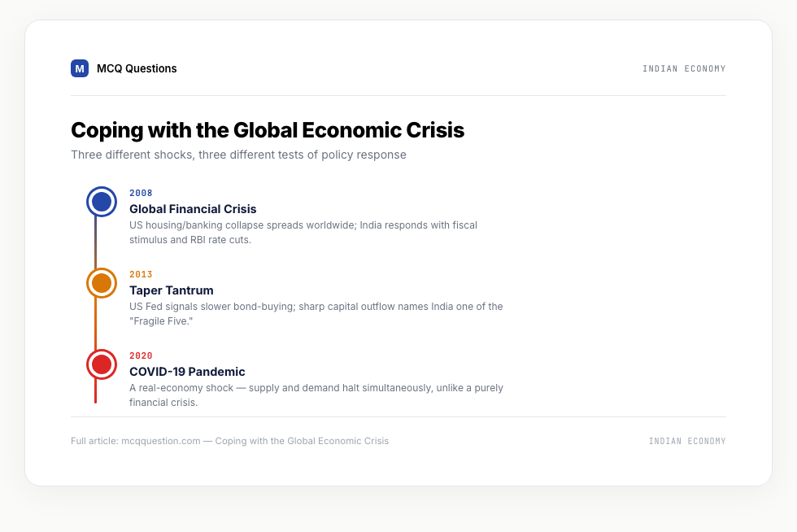Click the real-economy shock description text
The width and height of the screenshot is (797, 532).
pos(316,395)
